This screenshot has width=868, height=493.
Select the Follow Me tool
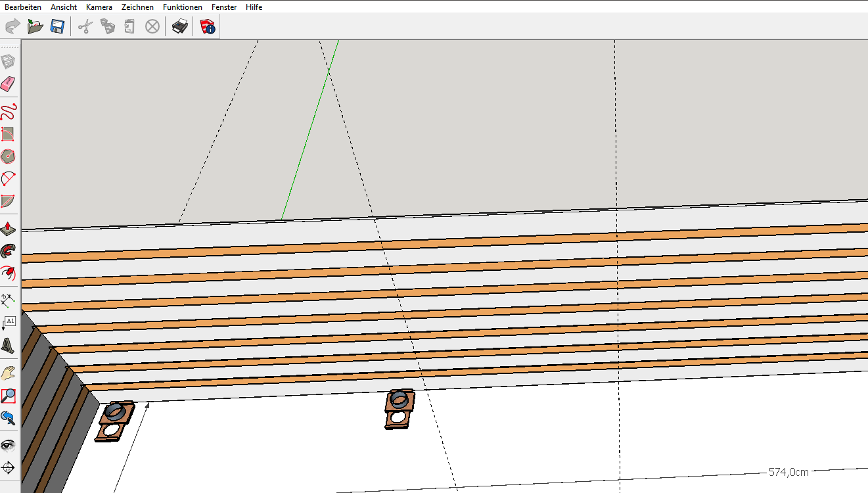coord(8,251)
